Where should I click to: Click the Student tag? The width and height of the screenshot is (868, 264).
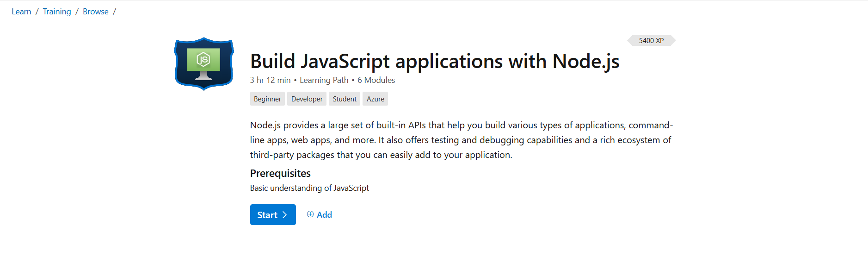tap(345, 99)
